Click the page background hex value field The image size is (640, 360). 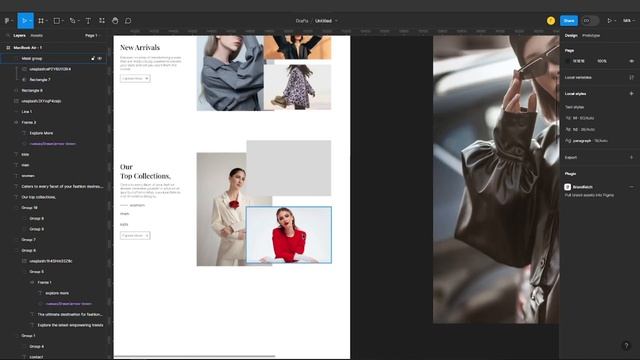(579, 61)
